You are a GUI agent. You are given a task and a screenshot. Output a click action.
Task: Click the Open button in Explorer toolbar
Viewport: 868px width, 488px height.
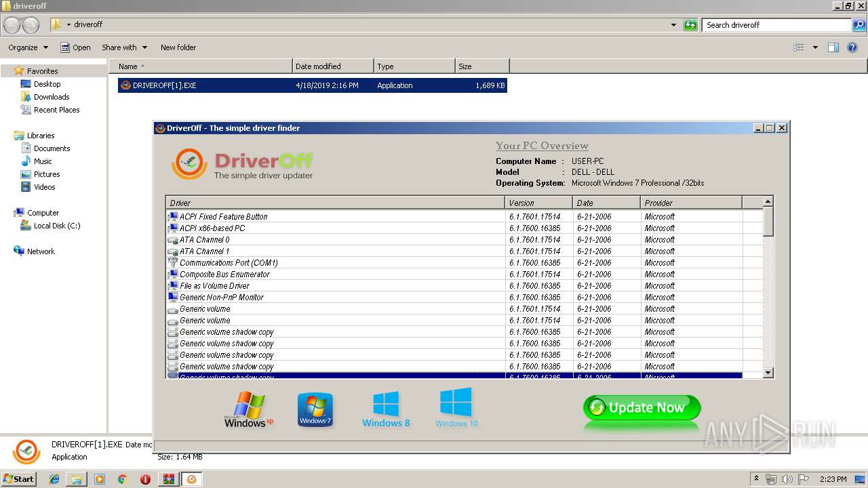pos(75,47)
